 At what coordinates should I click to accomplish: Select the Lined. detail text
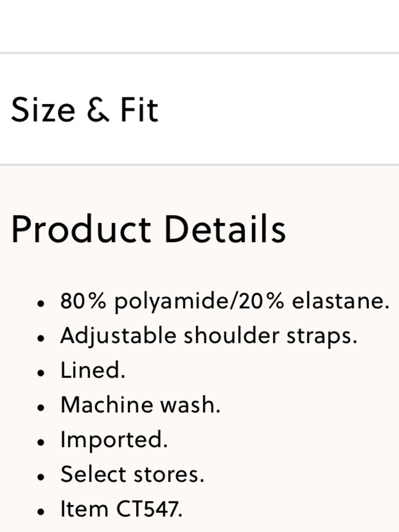pos(93,370)
